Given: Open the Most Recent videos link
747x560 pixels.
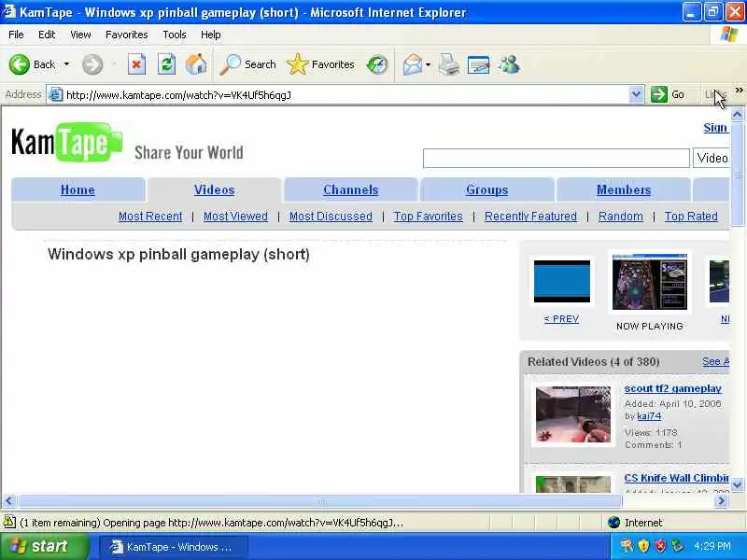Looking at the screenshot, I should 150,217.
